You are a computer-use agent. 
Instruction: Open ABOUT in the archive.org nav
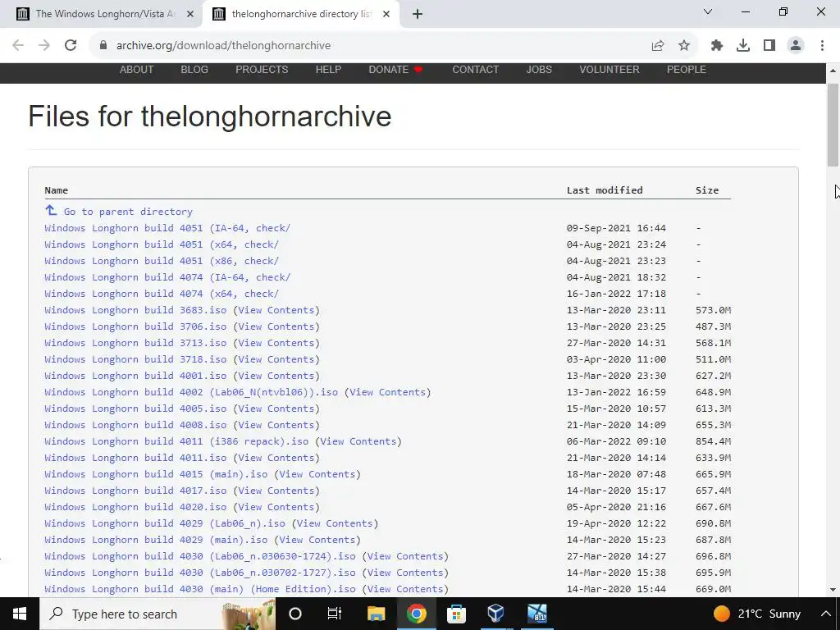(x=137, y=70)
